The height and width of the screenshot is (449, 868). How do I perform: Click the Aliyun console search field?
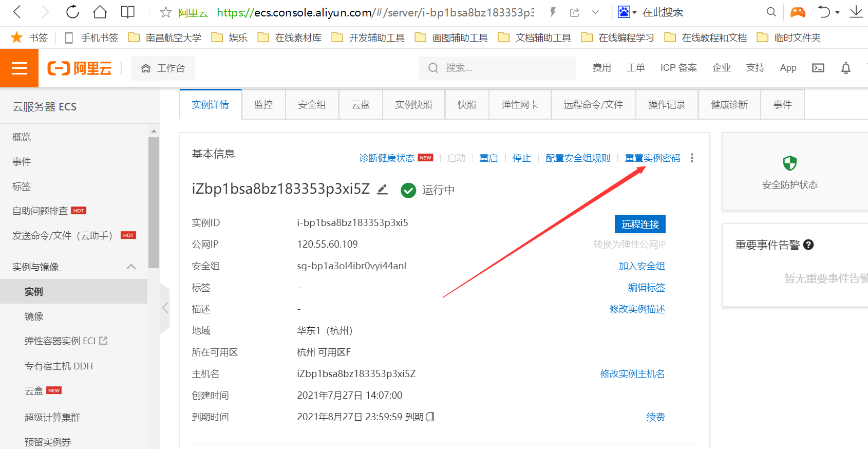pos(497,68)
